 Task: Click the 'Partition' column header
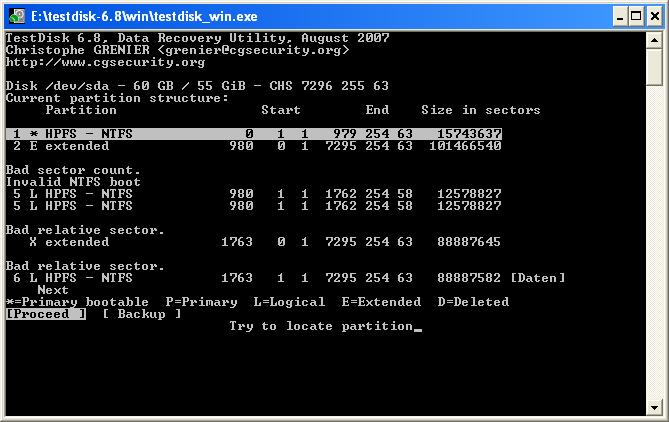tap(81, 110)
